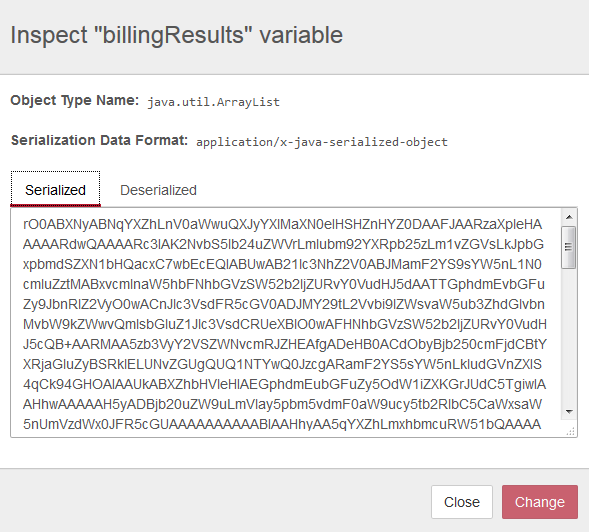Click the Inspect "billingResults" variable title
This screenshot has width=589, height=532.
[x=177, y=35]
